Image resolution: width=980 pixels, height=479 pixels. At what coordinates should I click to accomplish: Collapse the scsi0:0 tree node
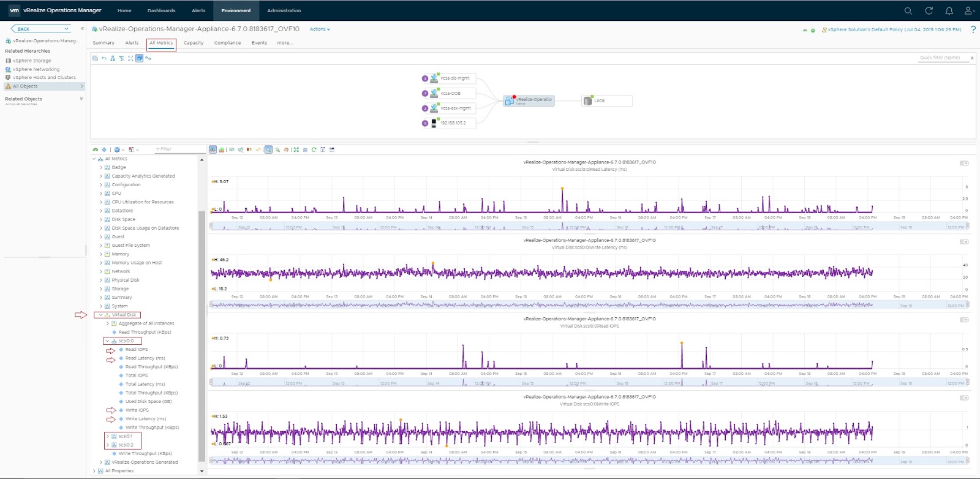pyautogui.click(x=107, y=341)
